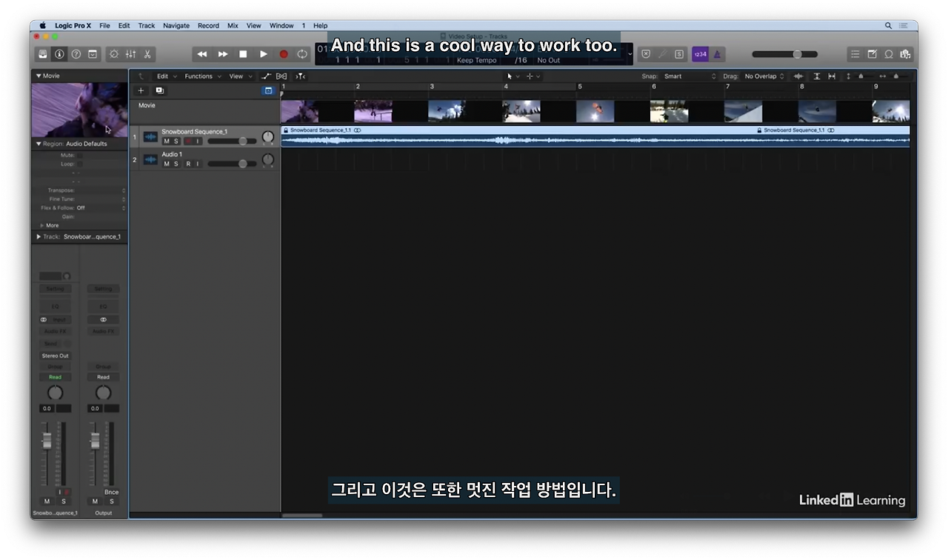Open Smart Controls dial icon

click(x=114, y=54)
